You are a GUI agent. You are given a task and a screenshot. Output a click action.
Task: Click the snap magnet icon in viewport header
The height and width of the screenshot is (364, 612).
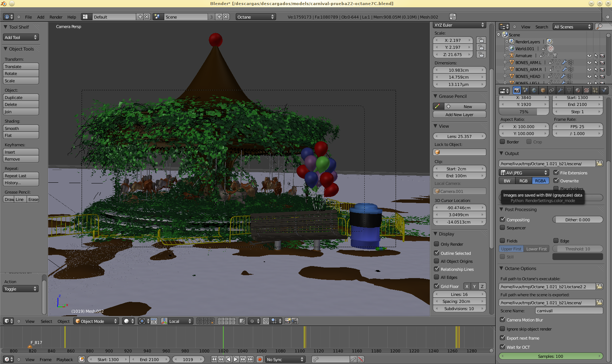coord(266,321)
